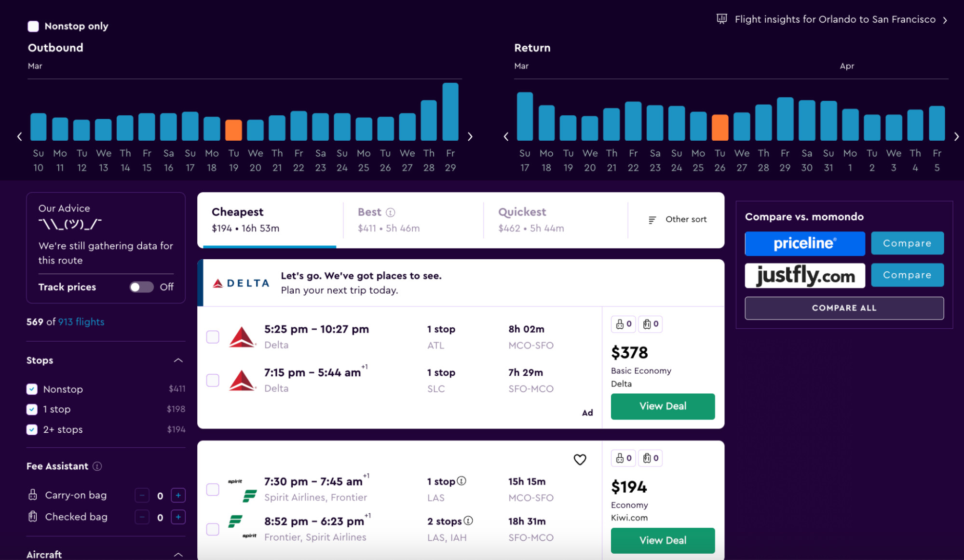Click the justfly.com logo

click(x=804, y=275)
